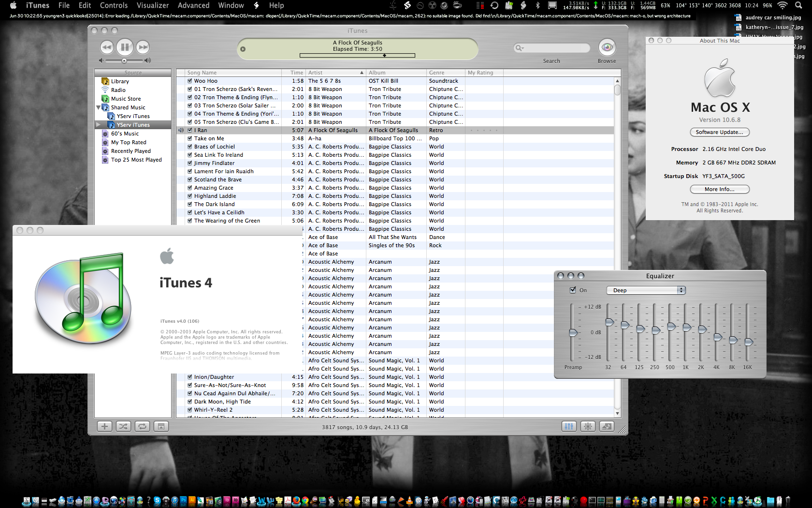Screen dimensions: 812x508
Task: Click the Version 10.6.8 text
Action: [720, 120]
